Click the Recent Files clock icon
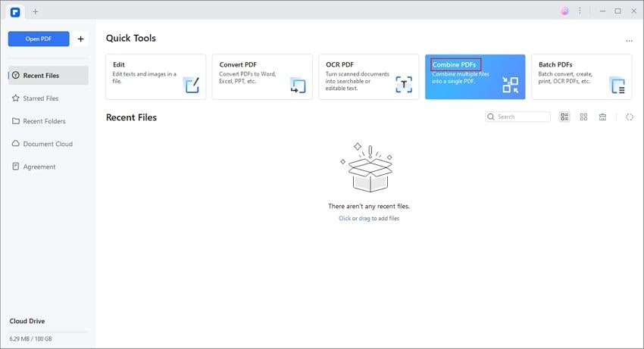Viewport: 644px width, 349px height. [x=16, y=75]
